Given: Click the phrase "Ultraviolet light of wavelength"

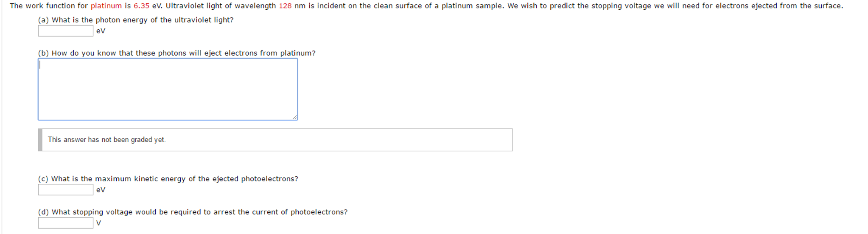Looking at the screenshot, I should pyautogui.click(x=221, y=6).
